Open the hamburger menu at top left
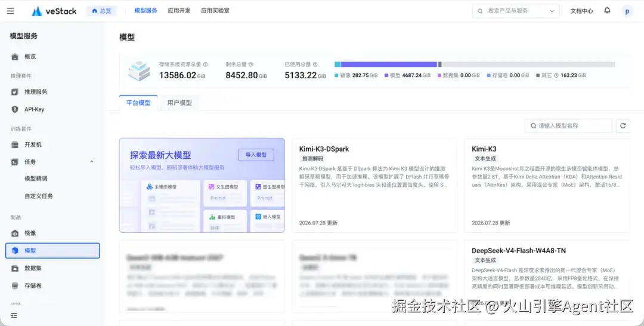The width and height of the screenshot is (644, 326). coord(11,11)
